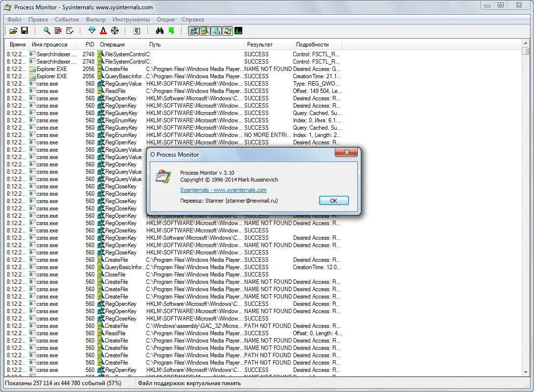Open the Правка menu

(38, 20)
